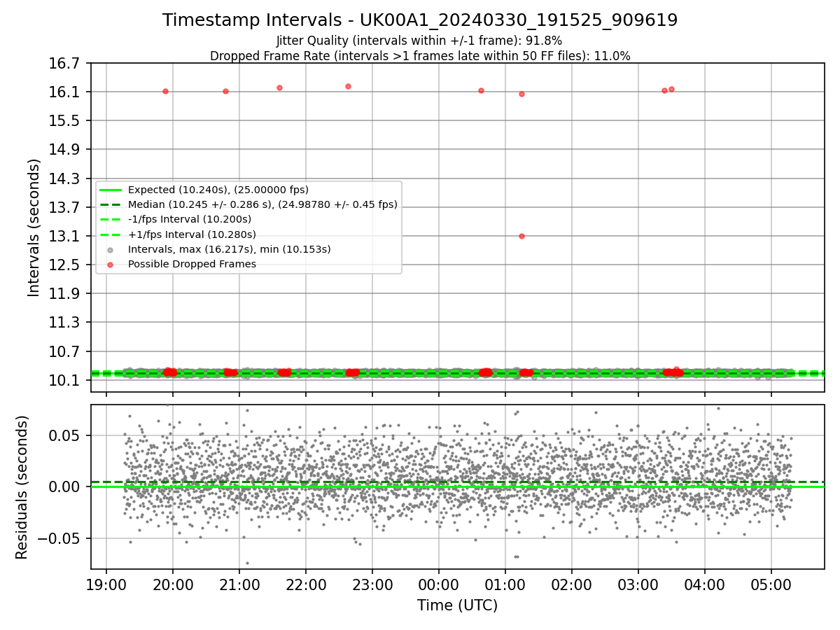Click the red dot marker in the legend
The width and height of the screenshot is (840, 630).
click(x=111, y=265)
